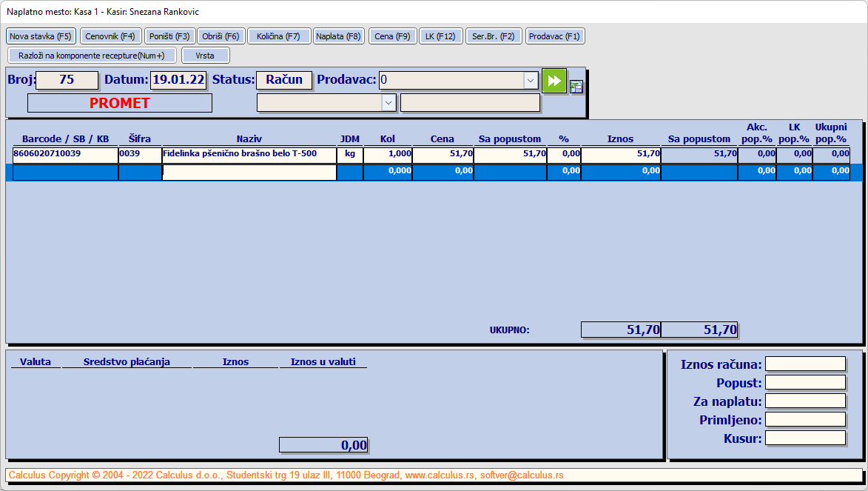The image size is (868, 491).
Task: Select the Fidelinka pšenično brašno item row
Action: click(431, 155)
